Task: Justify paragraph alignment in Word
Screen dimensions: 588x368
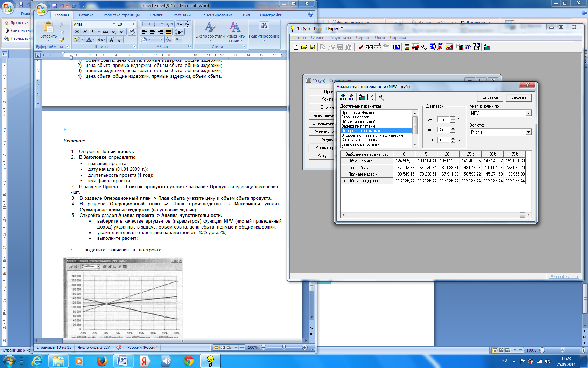Action: [x=169, y=32]
